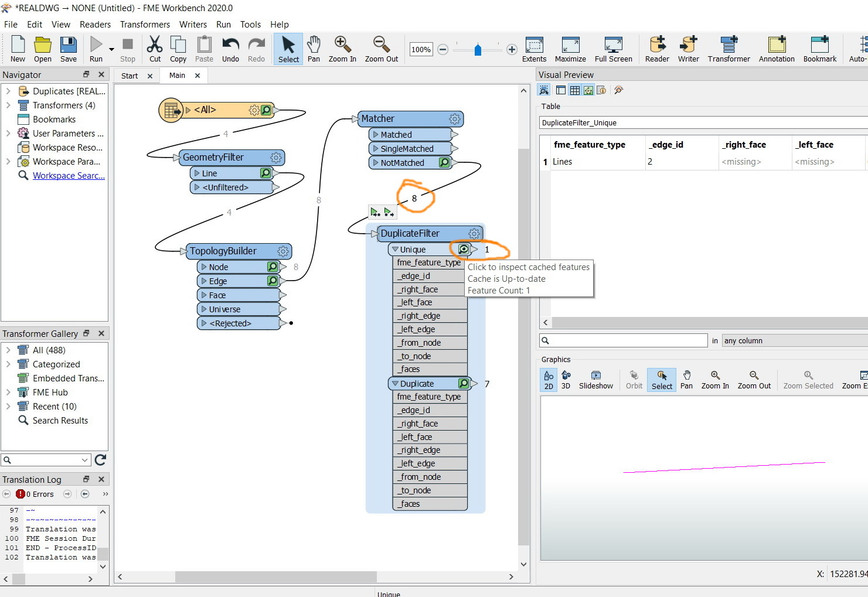Viewport: 868px width, 597px height.
Task: Switch to the Start tab
Action: coord(130,76)
